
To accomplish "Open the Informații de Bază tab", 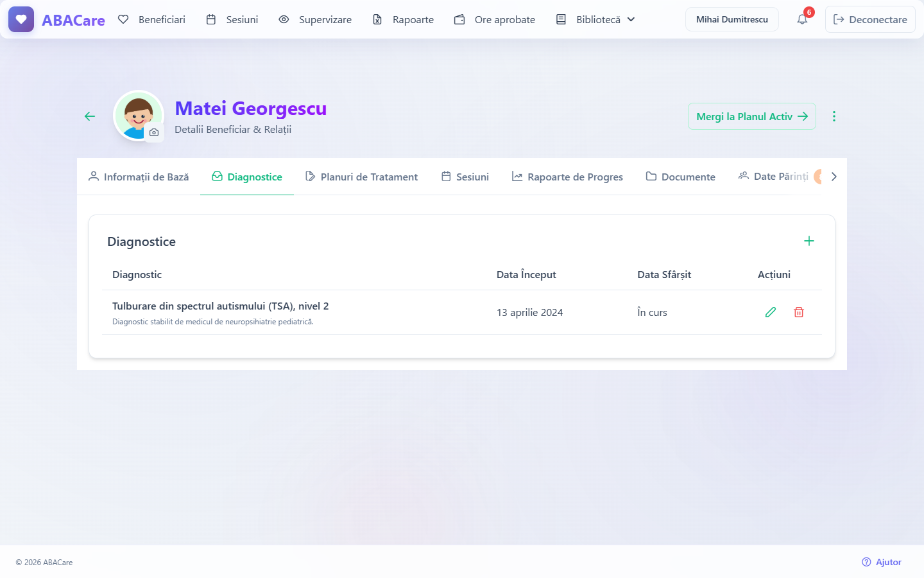I will (139, 177).
